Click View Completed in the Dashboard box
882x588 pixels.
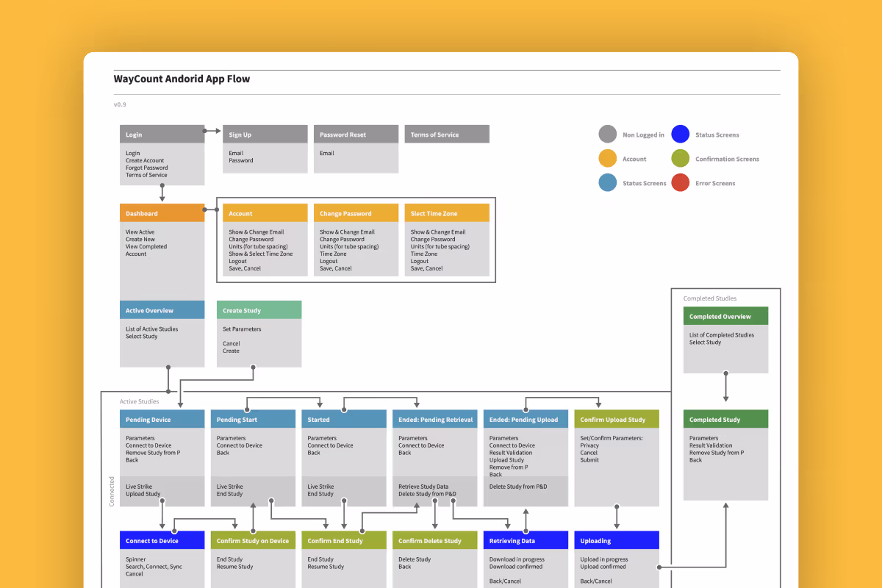(146, 247)
